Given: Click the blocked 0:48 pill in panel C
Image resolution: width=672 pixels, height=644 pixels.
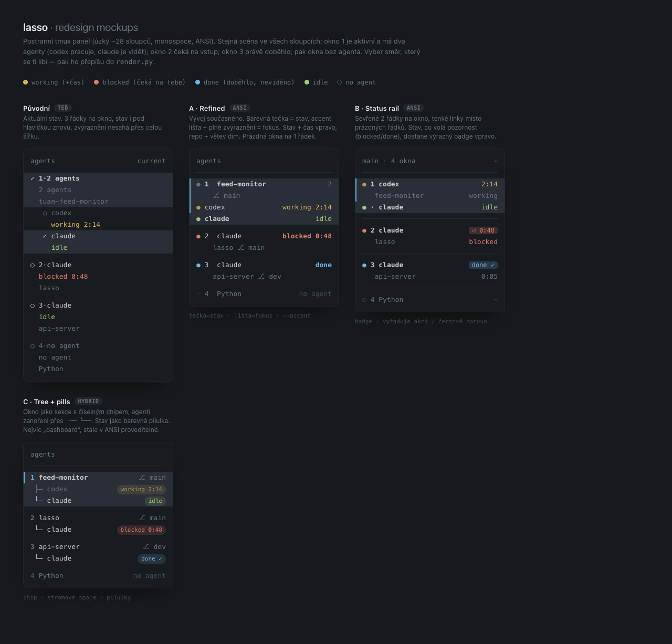Looking at the screenshot, I should tap(141, 530).
